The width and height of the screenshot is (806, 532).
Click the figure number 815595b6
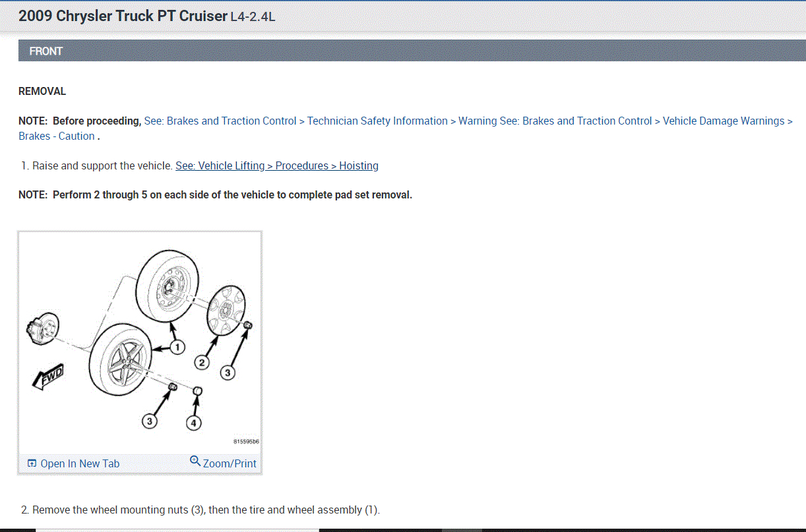pos(246,442)
